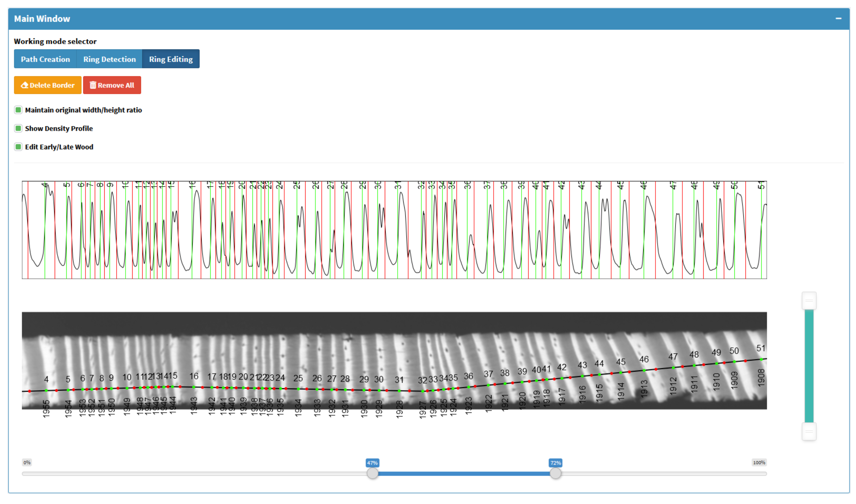Click the ring marker labeled 1913 on the wood image

point(644,389)
